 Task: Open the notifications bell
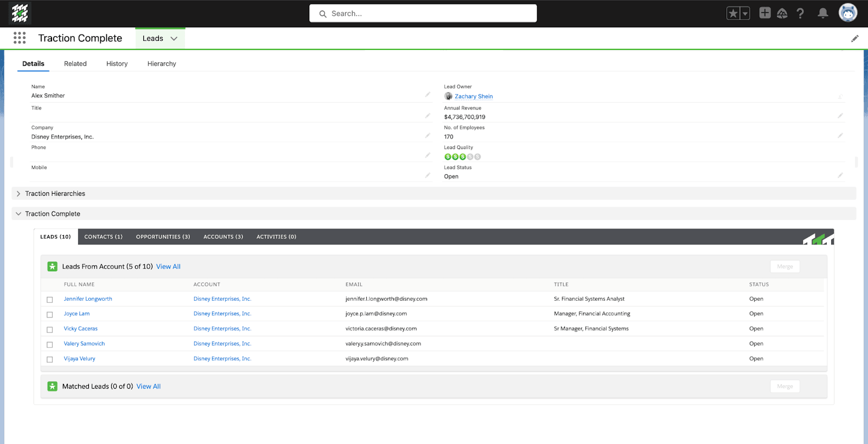(823, 14)
